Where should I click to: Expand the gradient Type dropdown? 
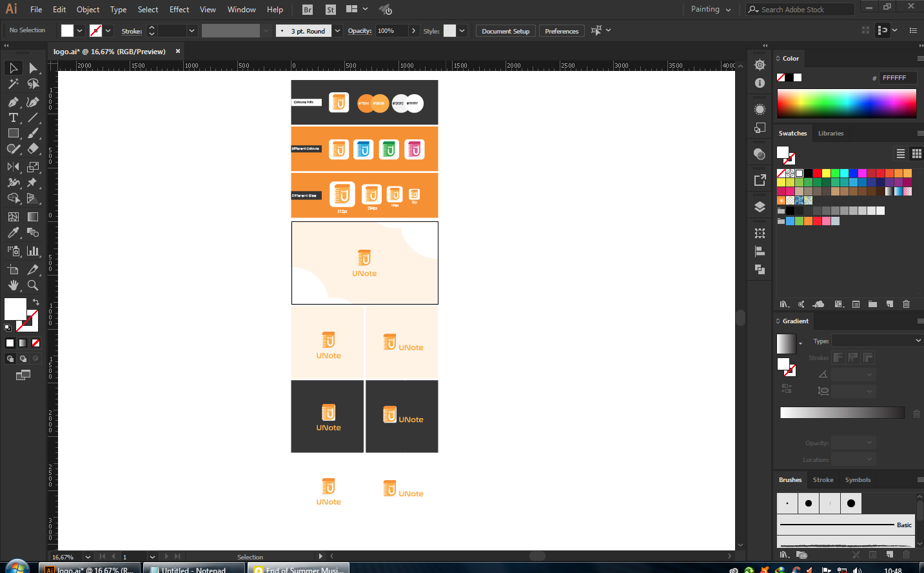click(877, 341)
